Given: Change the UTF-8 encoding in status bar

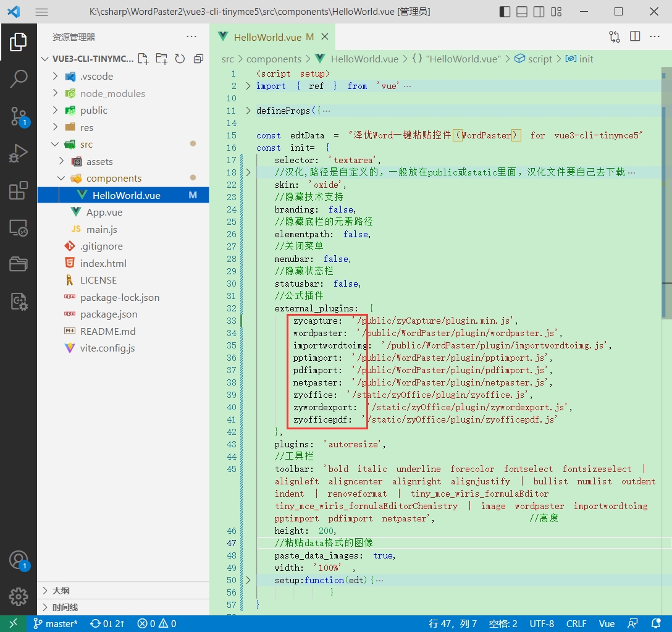Looking at the screenshot, I should (x=542, y=624).
